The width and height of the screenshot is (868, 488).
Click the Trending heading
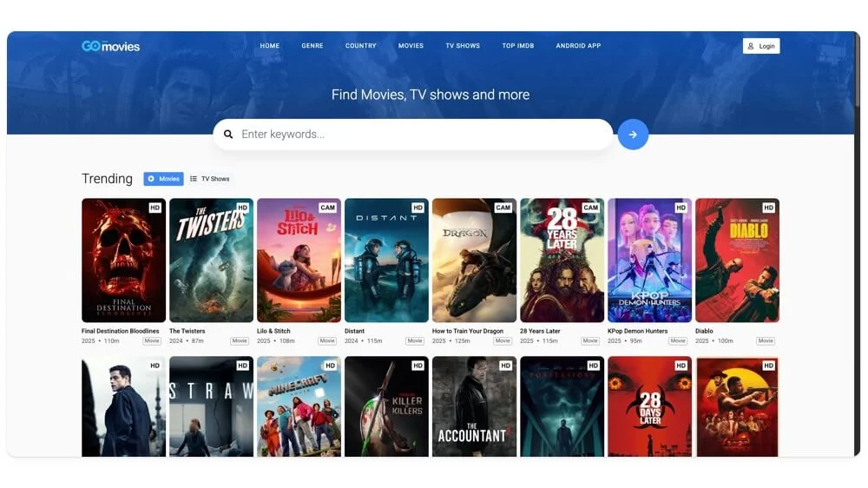click(108, 179)
